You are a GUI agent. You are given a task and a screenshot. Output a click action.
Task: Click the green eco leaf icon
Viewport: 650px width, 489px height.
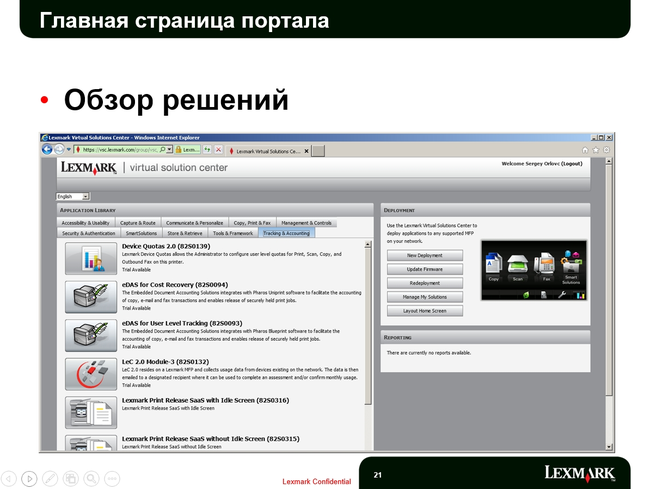[x=526, y=295]
